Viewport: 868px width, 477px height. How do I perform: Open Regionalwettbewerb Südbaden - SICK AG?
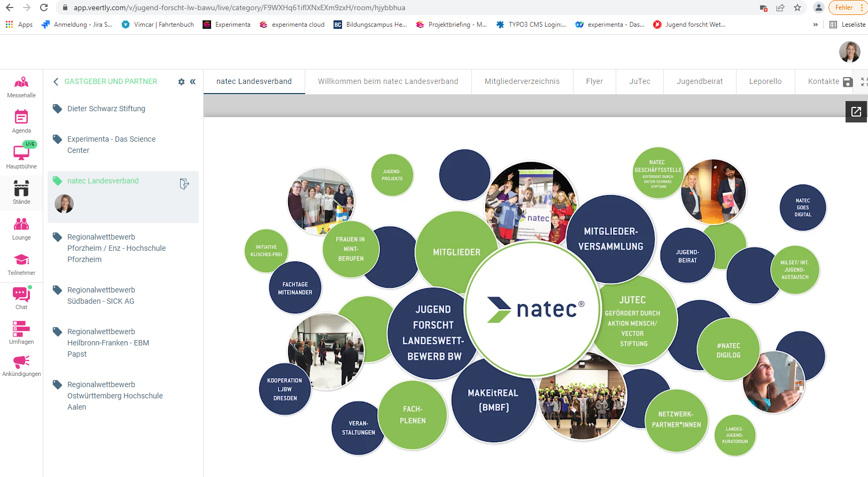[x=100, y=295]
